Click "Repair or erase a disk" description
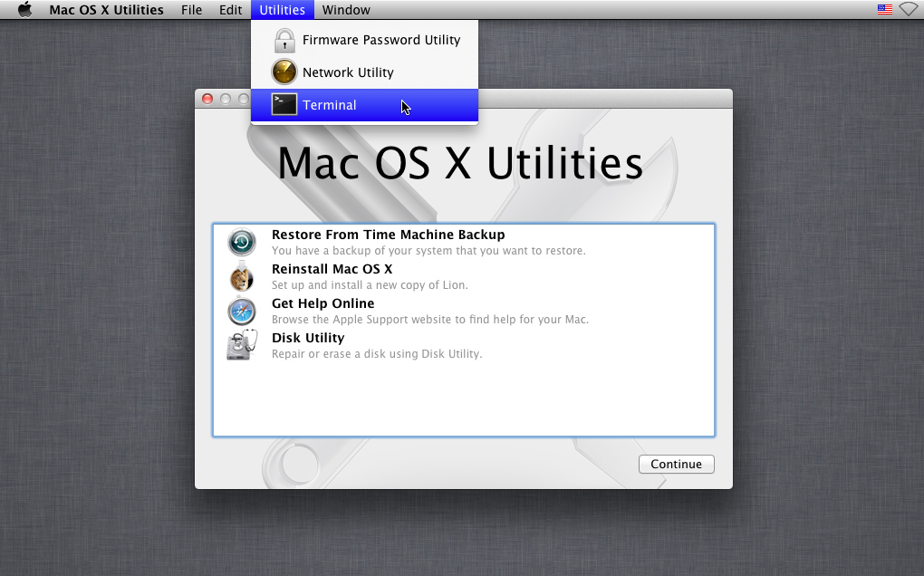The height and width of the screenshot is (576, 924). click(377, 354)
